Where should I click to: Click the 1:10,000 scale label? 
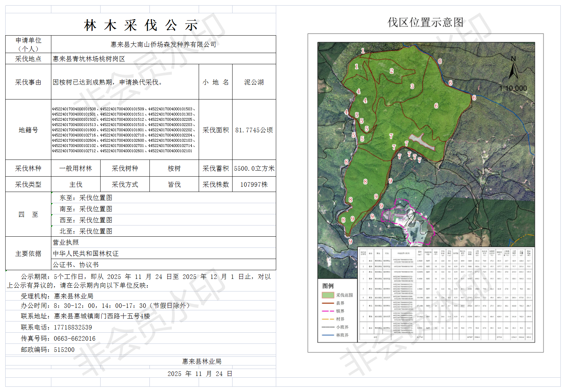click(513, 88)
